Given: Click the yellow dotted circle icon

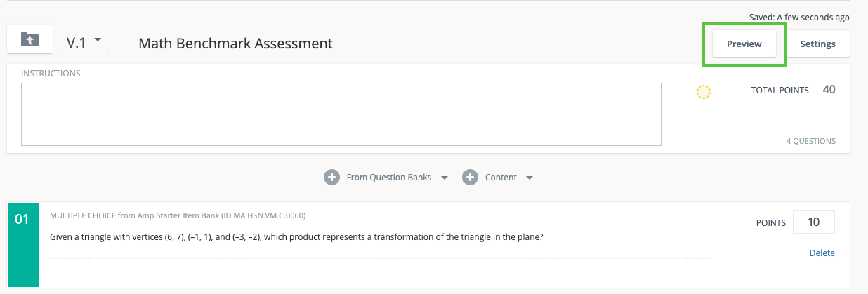Looking at the screenshot, I should (703, 92).
